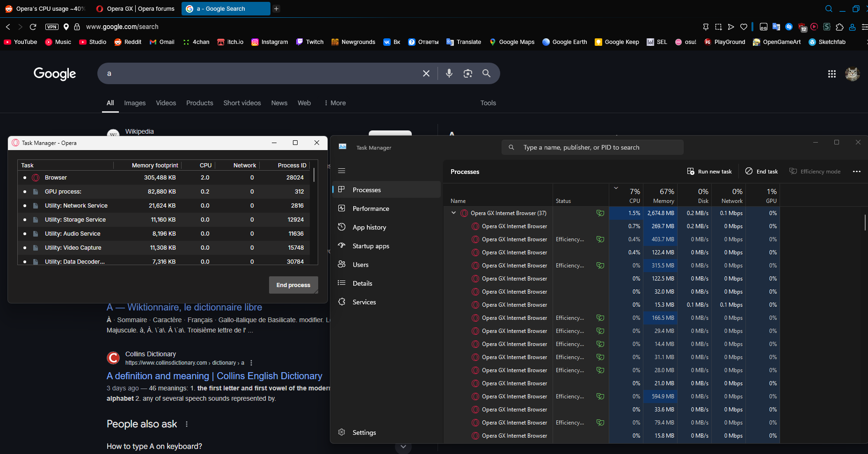Toggle Windows Task Manager hamburger navigation
Image resolution: width=868 pixels, height=454 pixels.
pyautogui.click(x=342, y=171)
